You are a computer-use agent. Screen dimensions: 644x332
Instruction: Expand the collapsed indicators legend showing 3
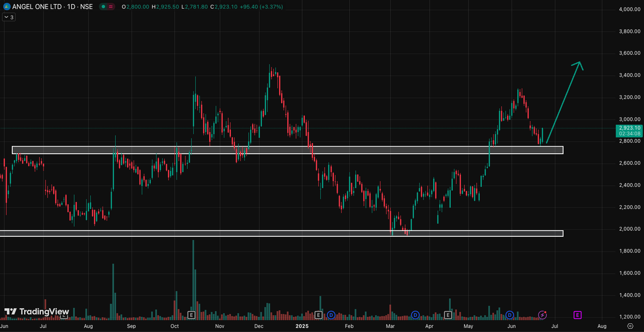[x=9, y=17]
